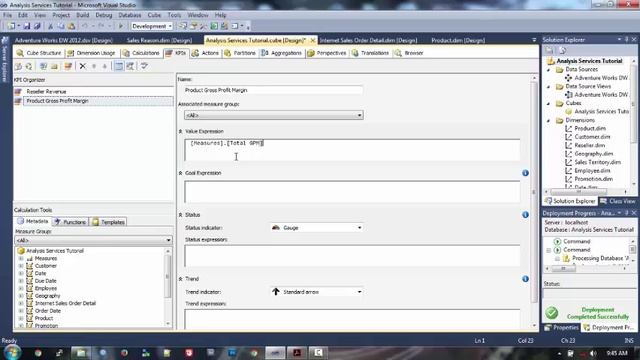Click the Undo icon in main toolbar

pyautogui.click(x=85, y=26)
